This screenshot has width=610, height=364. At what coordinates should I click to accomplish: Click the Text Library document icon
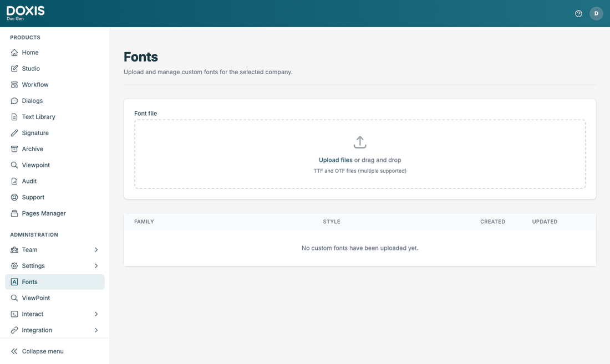[14, 117]
